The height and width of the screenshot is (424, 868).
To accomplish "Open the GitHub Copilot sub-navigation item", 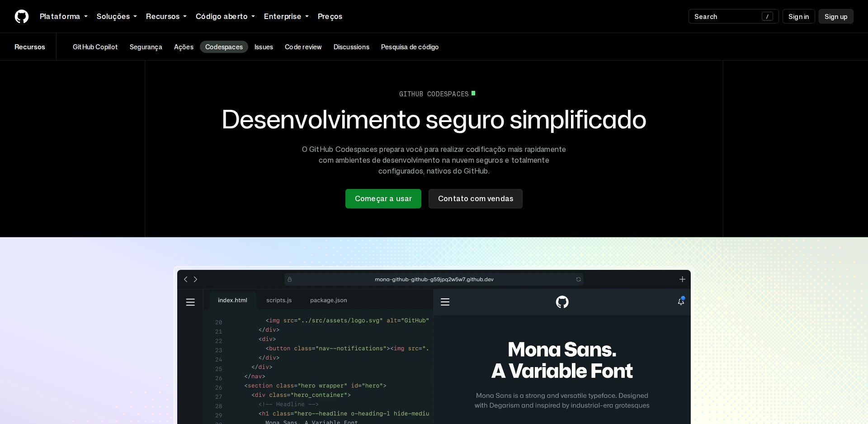I will [95, 47].
